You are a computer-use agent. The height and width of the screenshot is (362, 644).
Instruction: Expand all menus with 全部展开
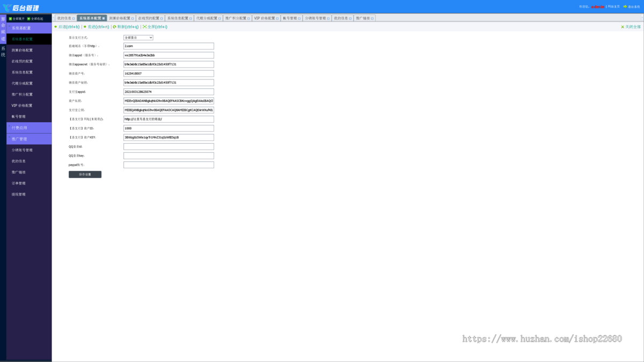(x=17, y=19)
